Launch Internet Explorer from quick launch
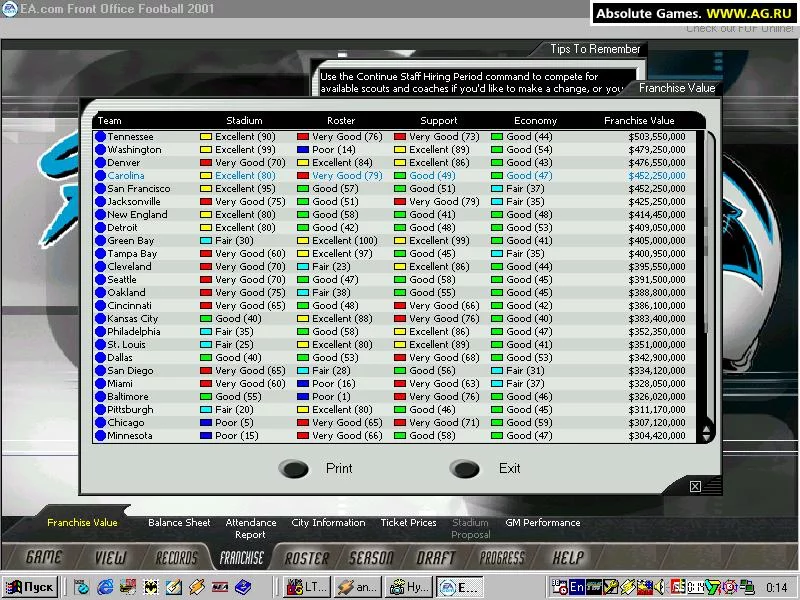Screen dimensions: 800x600 pyautogui.click(x=105, y=587)
